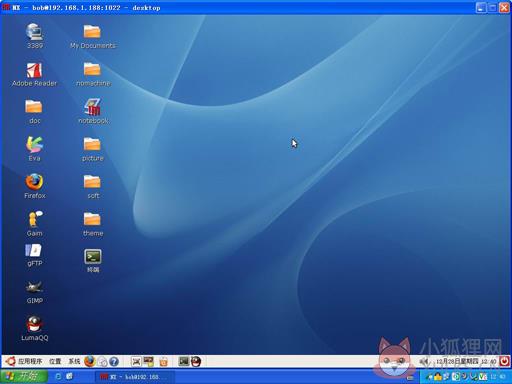Click the Internet Explorer quick launch icon

tap(58, 377)
